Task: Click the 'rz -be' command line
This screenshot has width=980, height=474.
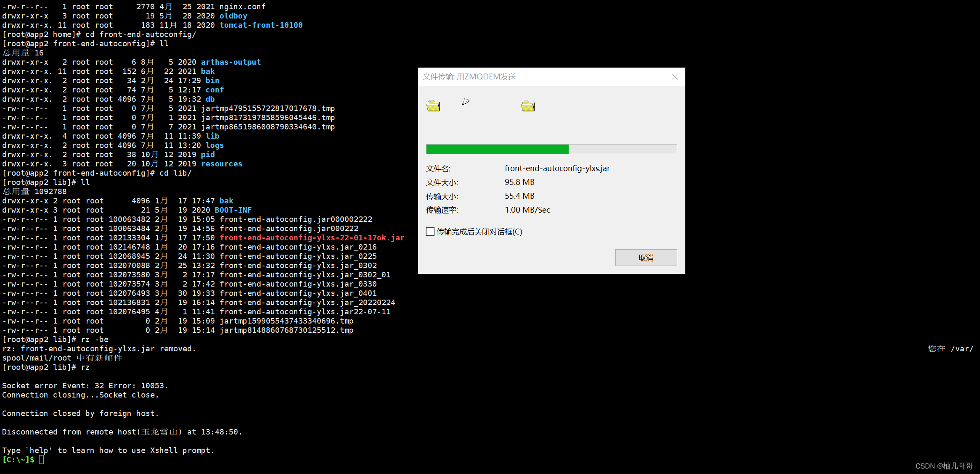Action: pos(56,340)
